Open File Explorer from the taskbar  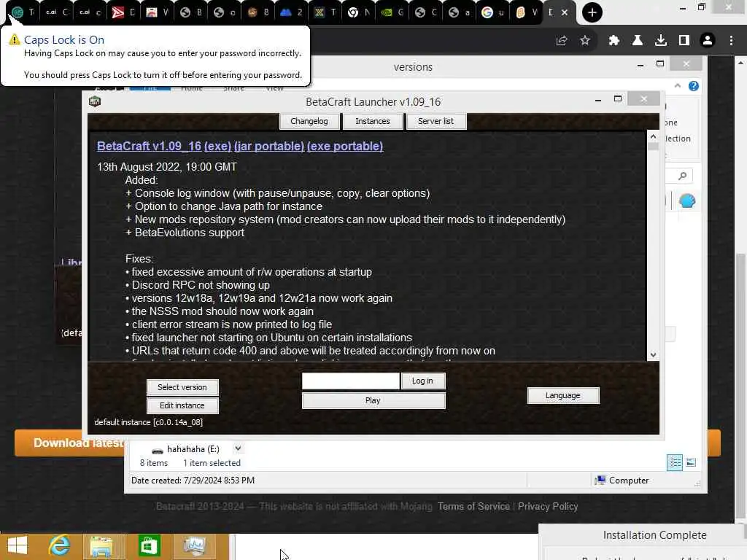(x=101, y=545)
